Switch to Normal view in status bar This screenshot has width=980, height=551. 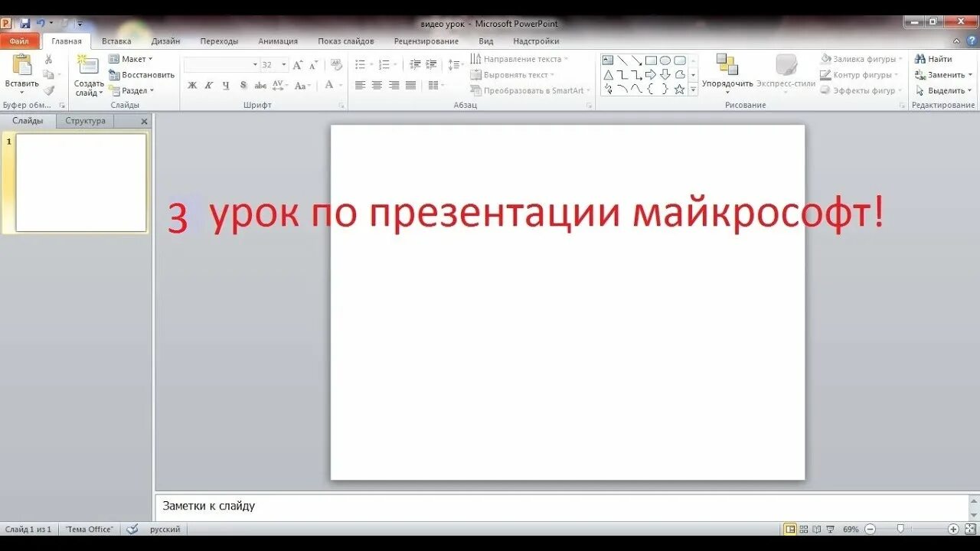pyautogui.click(x=790, y=529)
